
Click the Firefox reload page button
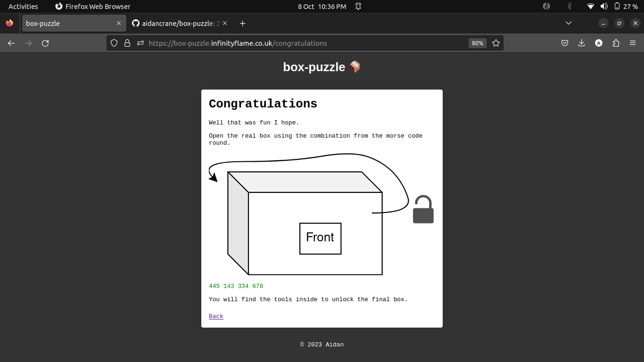(x=45, y=43)
